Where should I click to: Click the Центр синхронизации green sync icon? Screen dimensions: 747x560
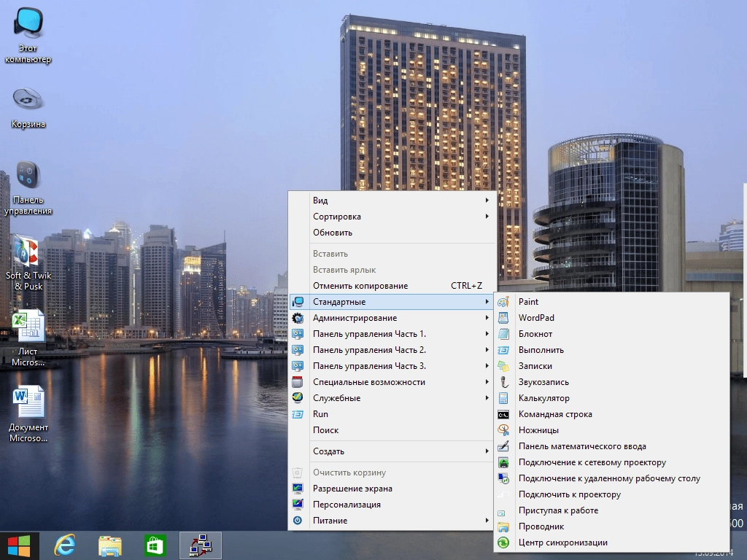pyautogui.click(x=503, y=542)
